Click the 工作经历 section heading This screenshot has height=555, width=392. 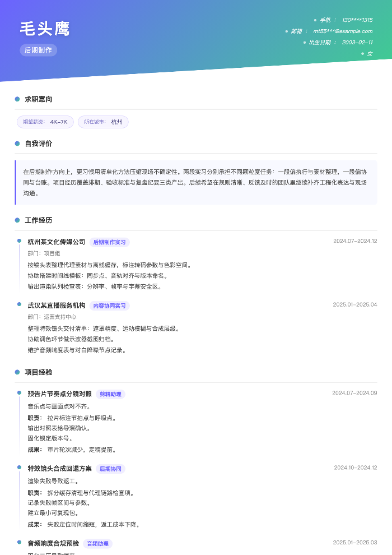point(39,220)
